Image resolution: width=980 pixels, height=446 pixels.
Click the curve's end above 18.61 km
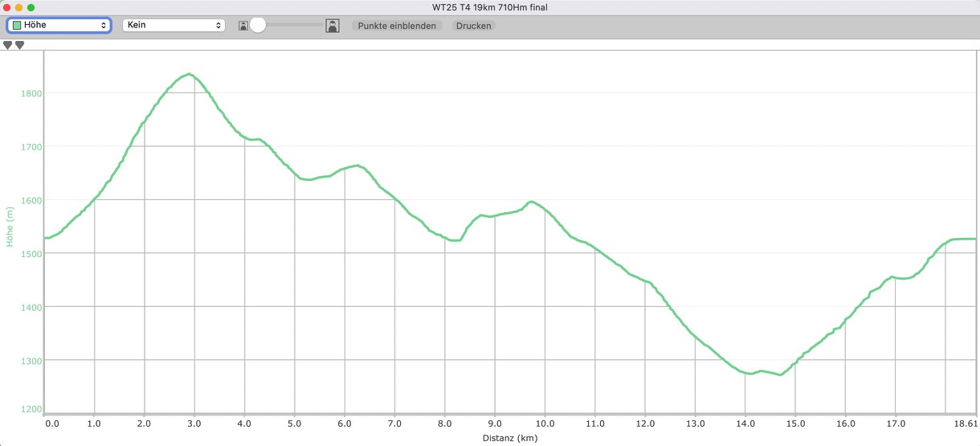click(x=974, y=239)
